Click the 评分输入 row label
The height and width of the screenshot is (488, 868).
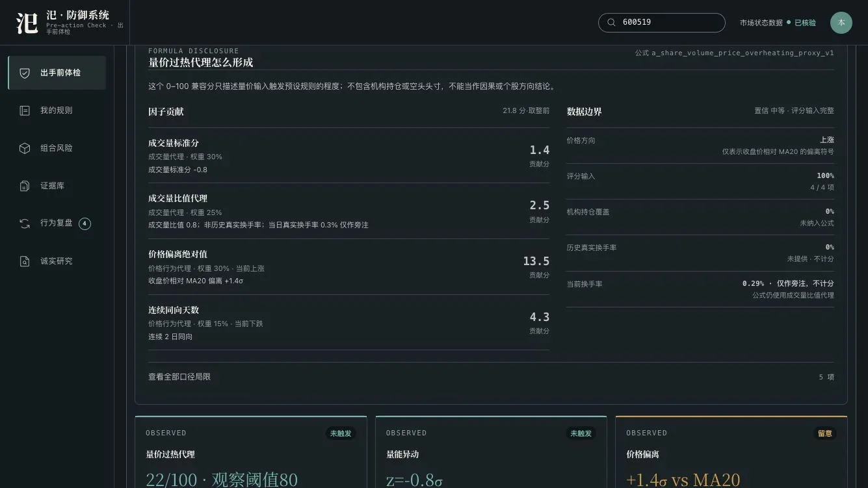(581, 176)
